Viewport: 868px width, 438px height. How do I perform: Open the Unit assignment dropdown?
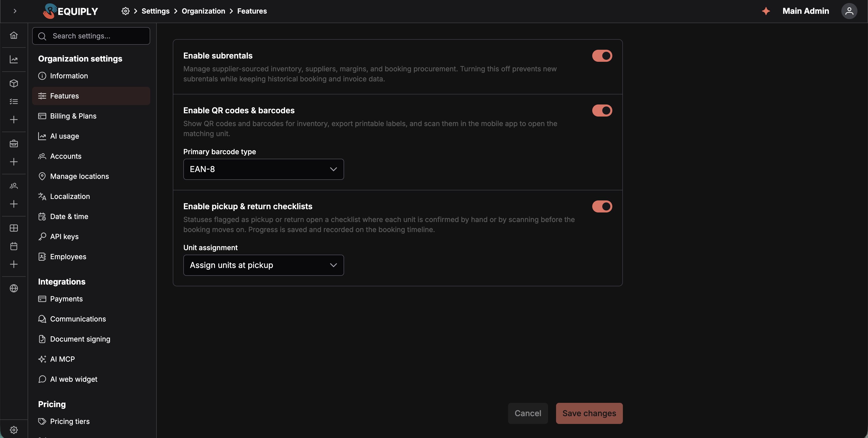coord(263,265)
